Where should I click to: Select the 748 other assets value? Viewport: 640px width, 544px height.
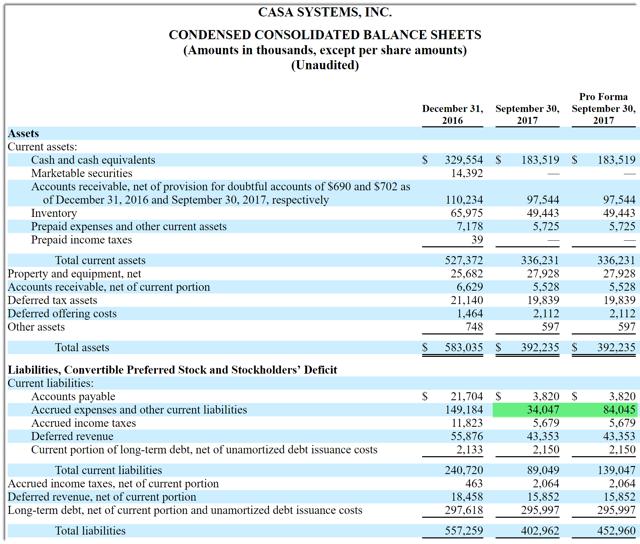[474, 327]
